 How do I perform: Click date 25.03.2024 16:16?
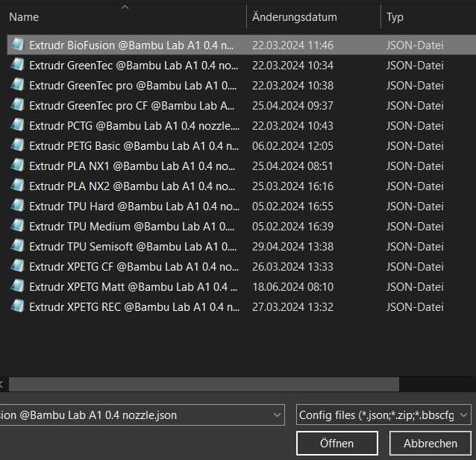pyautogui.click(x=292, y=186)
